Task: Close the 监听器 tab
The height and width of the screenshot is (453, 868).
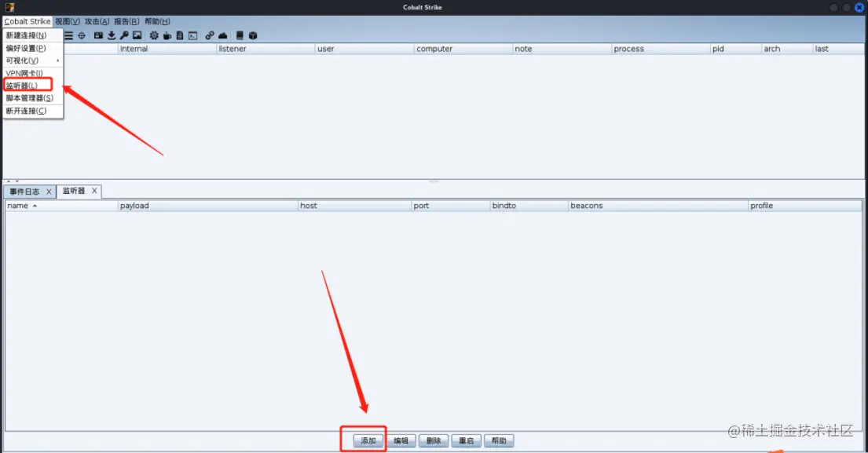Action: (x=94, y=191)
